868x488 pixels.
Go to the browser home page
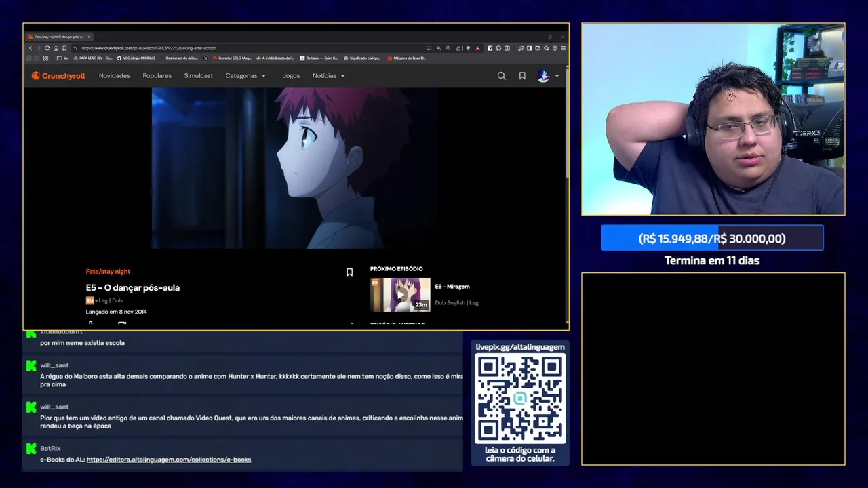[56, 48]
